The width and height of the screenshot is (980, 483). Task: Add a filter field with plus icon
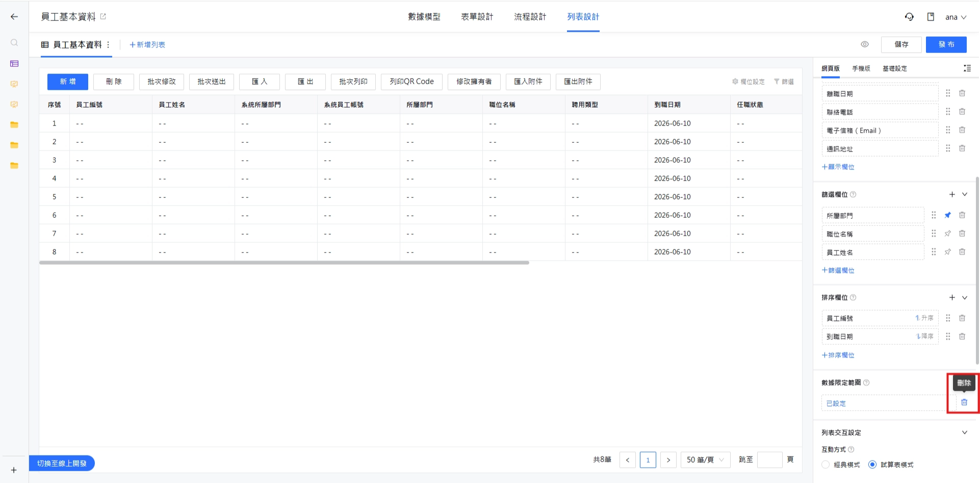point(952,194)
